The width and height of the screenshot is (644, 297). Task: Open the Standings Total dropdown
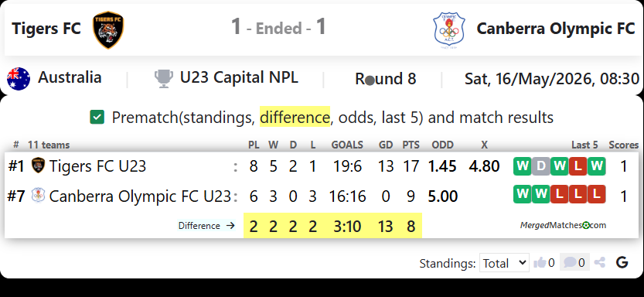tap(504, 263)
